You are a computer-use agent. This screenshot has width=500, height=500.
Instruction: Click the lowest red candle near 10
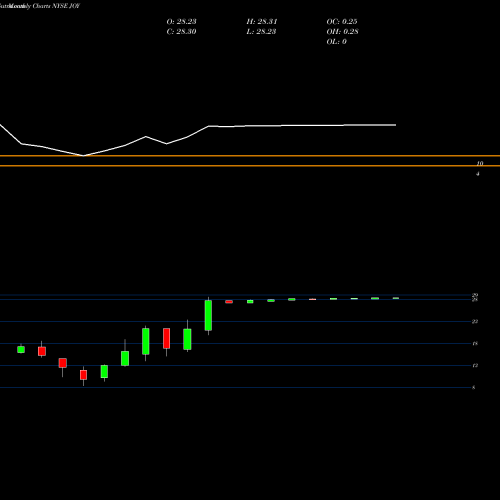coord(83,375)
